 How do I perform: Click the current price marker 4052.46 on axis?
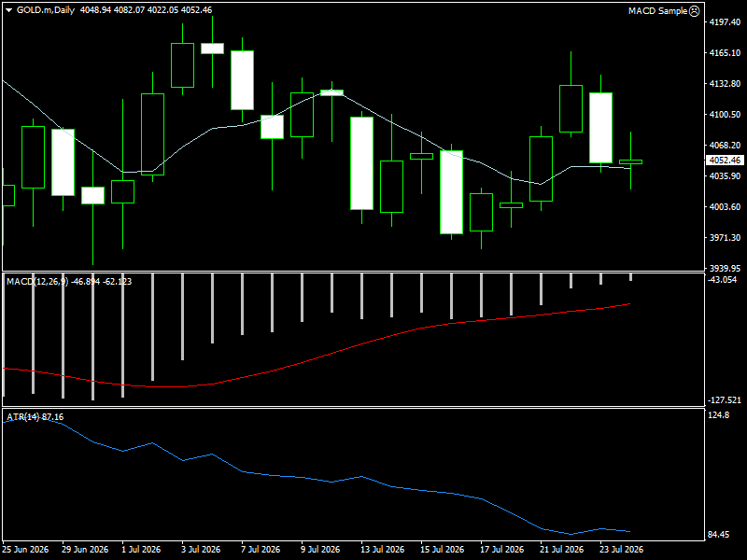pyautogui.click(x=725, y=160)
